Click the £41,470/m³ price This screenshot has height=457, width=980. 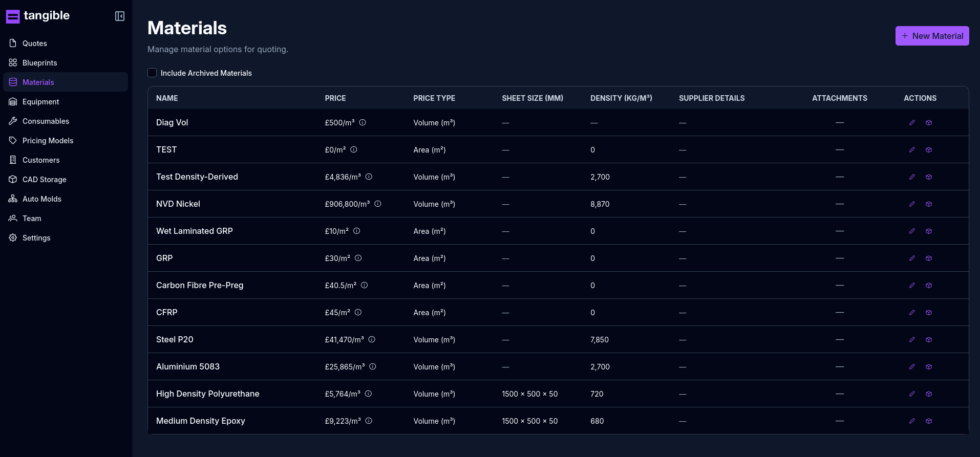344,339
